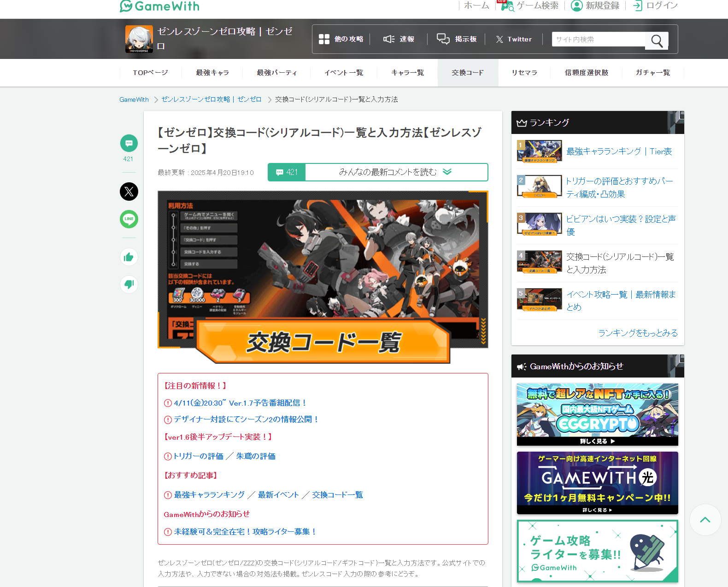Open Ver.1.7予告番組配信 news link
This screenshot has height=587, width=728.
click(240, 403)
